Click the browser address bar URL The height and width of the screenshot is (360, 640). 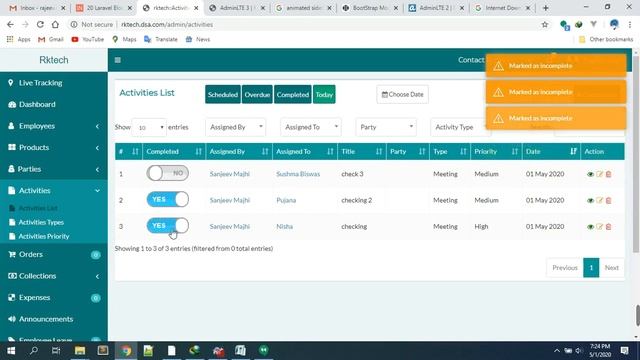point(167,24)
